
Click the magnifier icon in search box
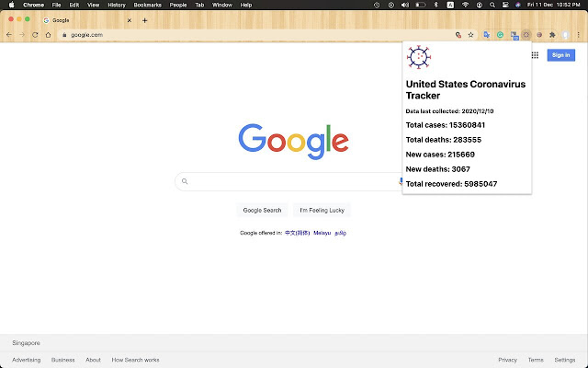coord(185,181)
